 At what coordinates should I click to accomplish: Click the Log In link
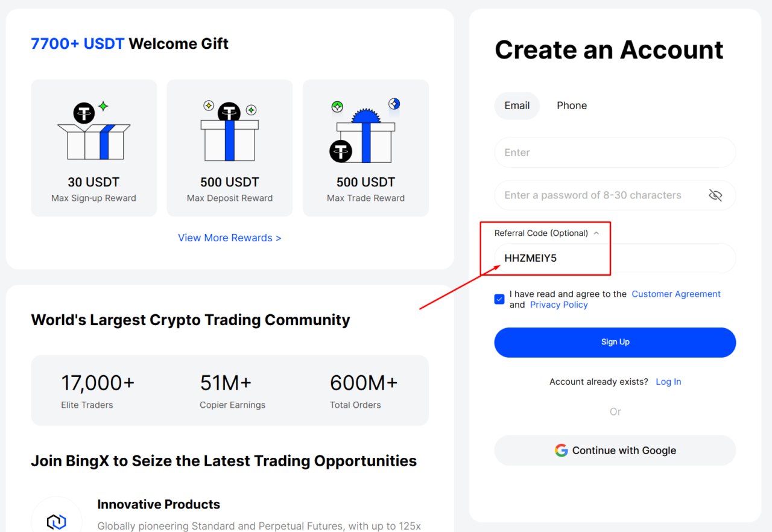pos(668,381)
